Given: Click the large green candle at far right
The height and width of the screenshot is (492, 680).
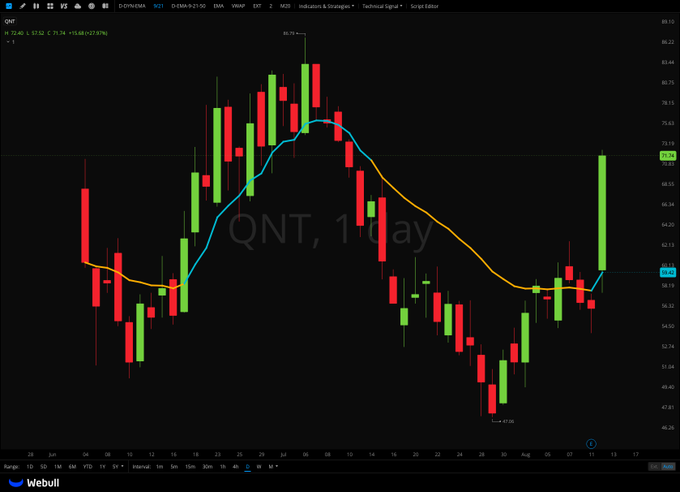Looking at the screenshot, I should coord(602,213).
